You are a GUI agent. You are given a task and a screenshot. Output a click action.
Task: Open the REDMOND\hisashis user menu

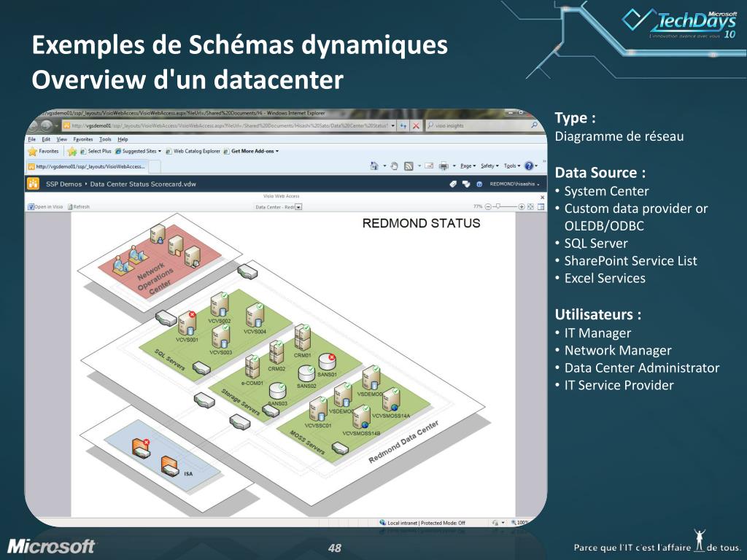[514, 184]
